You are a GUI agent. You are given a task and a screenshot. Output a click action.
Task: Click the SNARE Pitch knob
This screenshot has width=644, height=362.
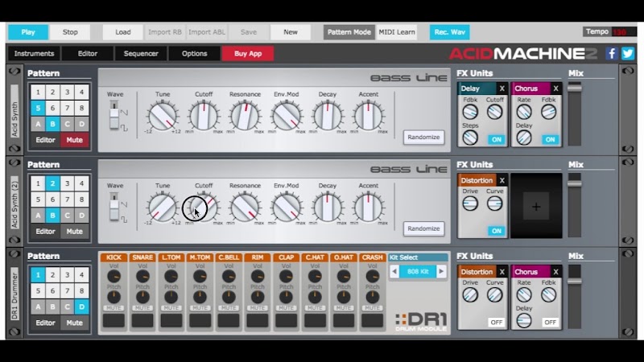pos(142,297)
